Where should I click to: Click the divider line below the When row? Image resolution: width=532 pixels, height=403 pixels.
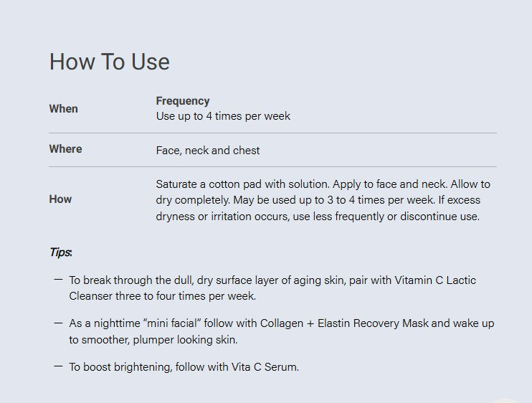272,133
